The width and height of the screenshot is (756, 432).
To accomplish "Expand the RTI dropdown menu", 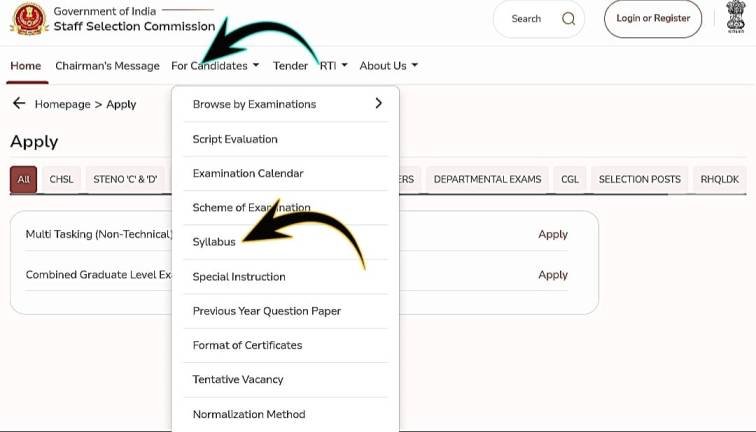I will pos(333,66).
